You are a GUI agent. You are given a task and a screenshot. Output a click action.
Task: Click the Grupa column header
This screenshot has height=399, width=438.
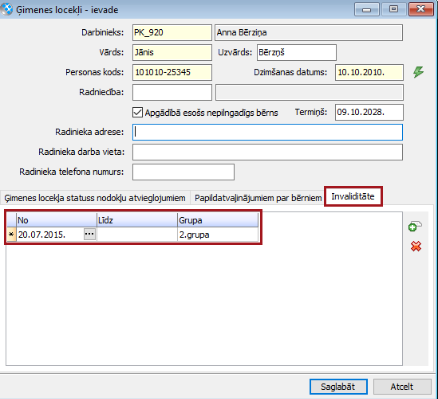(218, 220)
